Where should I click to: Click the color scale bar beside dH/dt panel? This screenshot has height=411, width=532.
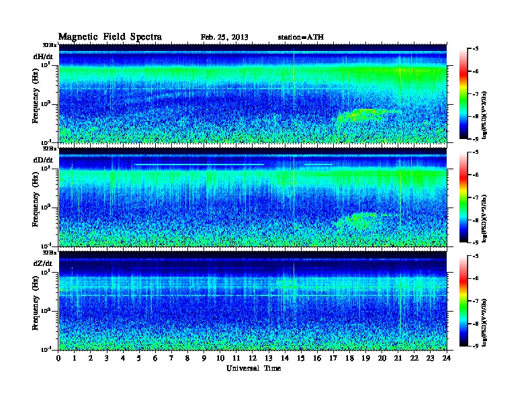point(463,94)
